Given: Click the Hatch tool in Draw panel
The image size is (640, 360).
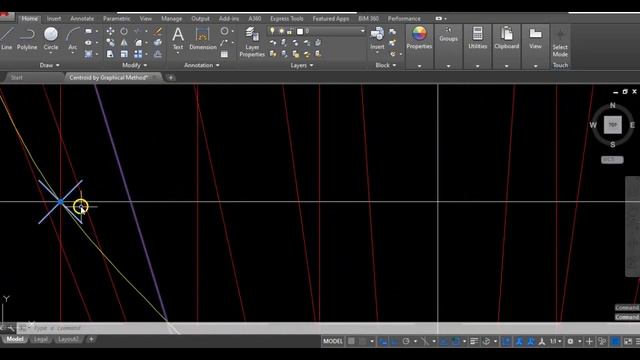Looking at the screenshot, I should (x=89, y=54).
